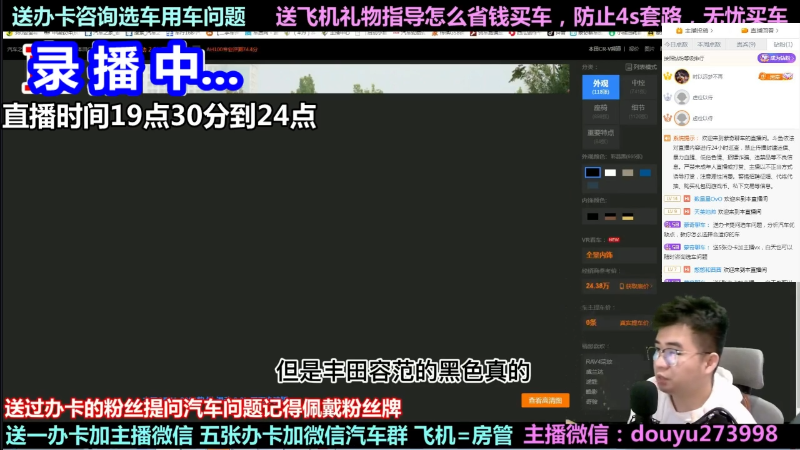Pick the black-and-yellow interior color swatch
This screenshot has height=450, width=800.
(628, 217)
